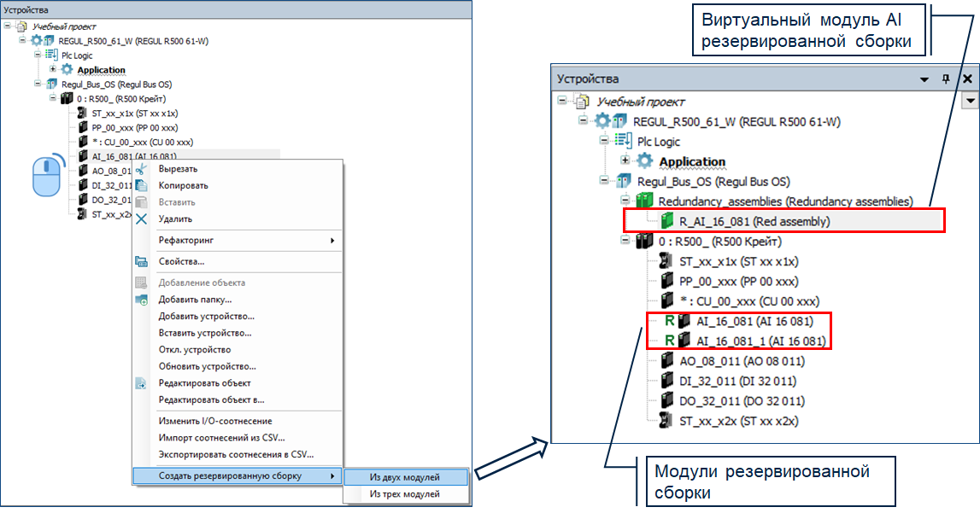Expand the Application node in right panel
The height and width of the screenshot is (513, 980).
tap(625, 161)
